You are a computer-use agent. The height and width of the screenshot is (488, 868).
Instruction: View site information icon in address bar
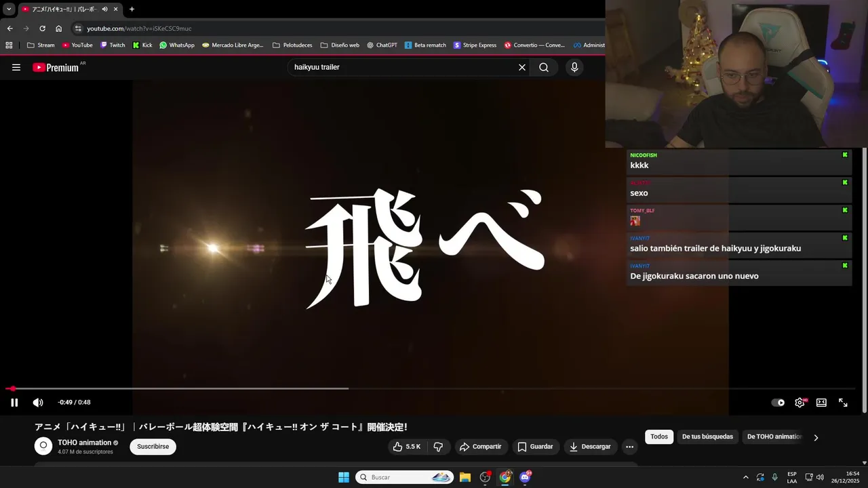click(x=78, y=28)
